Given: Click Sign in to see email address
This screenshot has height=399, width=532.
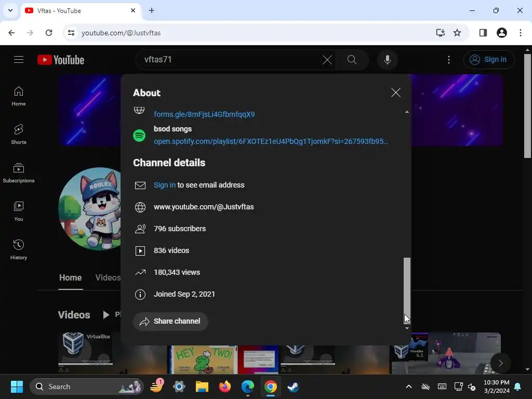Looking at the screenshot, I should [x=165, y=185].
